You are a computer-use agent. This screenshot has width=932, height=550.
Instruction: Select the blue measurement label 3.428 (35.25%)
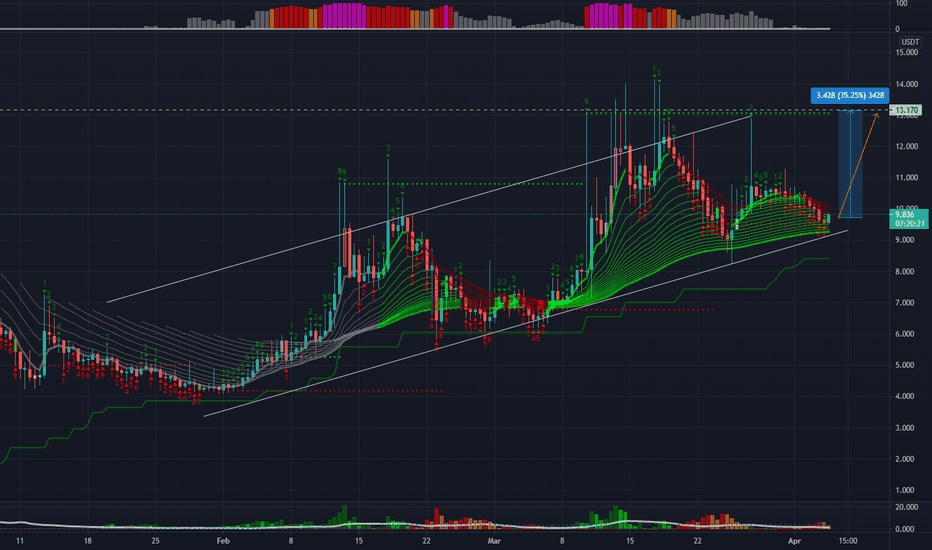pyautogui.click(x=850, y=95)
